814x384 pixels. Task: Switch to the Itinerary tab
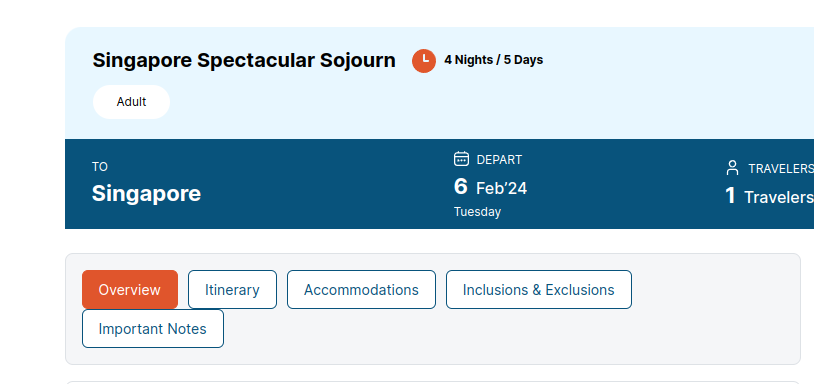coord(232,290)
